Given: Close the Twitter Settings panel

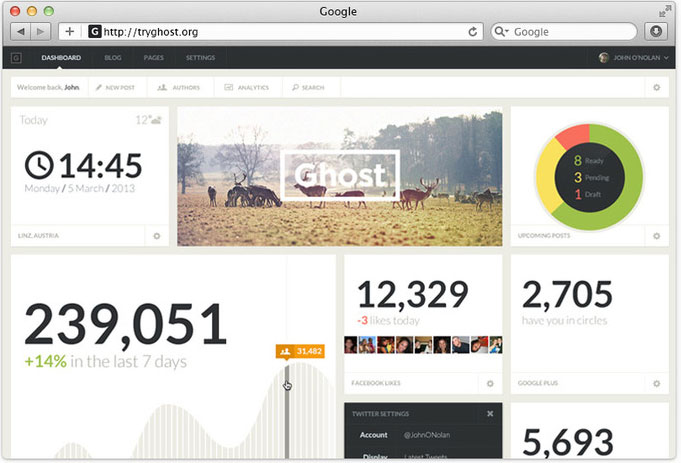Looking at the screenshot, I should pos(490,413).
